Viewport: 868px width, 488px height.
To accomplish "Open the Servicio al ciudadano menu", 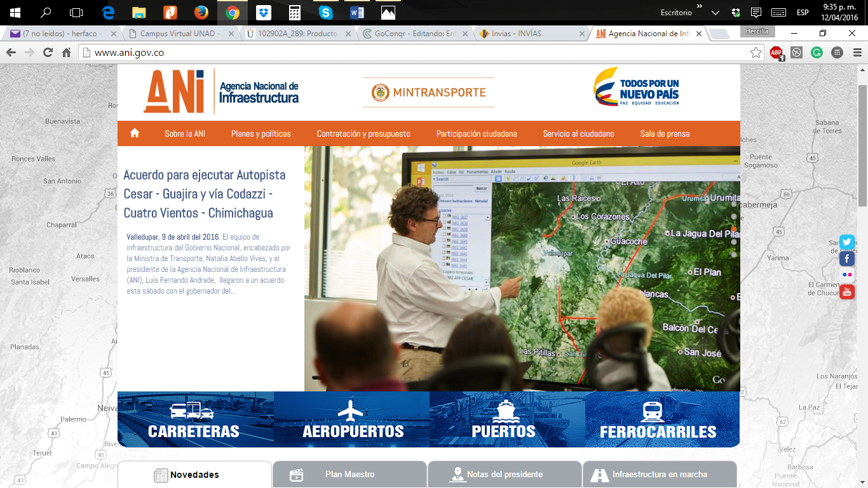I will pyautogui.click(x=578, y=133).
